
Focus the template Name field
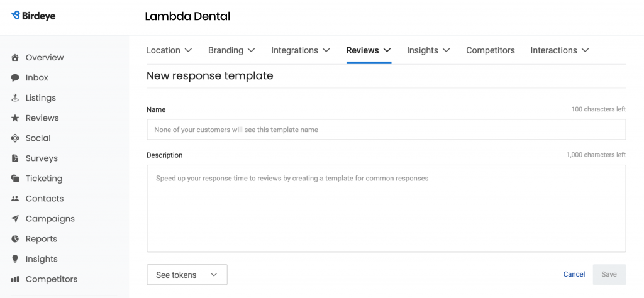pos(386,130)
